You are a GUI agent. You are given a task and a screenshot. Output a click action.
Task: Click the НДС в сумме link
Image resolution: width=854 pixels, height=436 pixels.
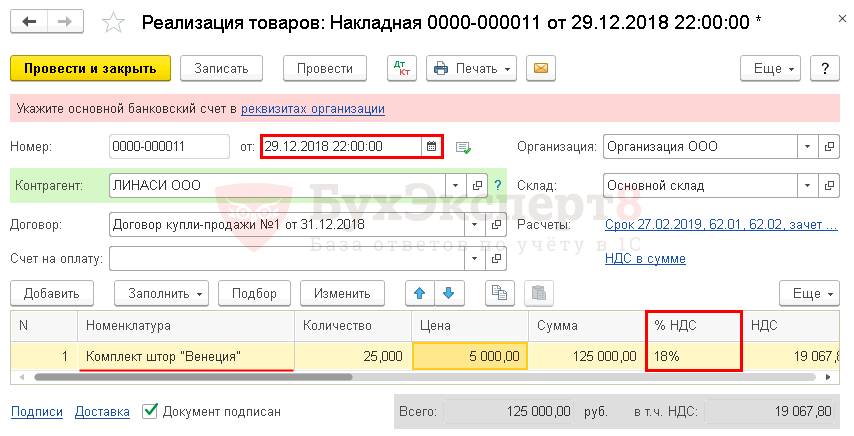(x=645, y=258)
